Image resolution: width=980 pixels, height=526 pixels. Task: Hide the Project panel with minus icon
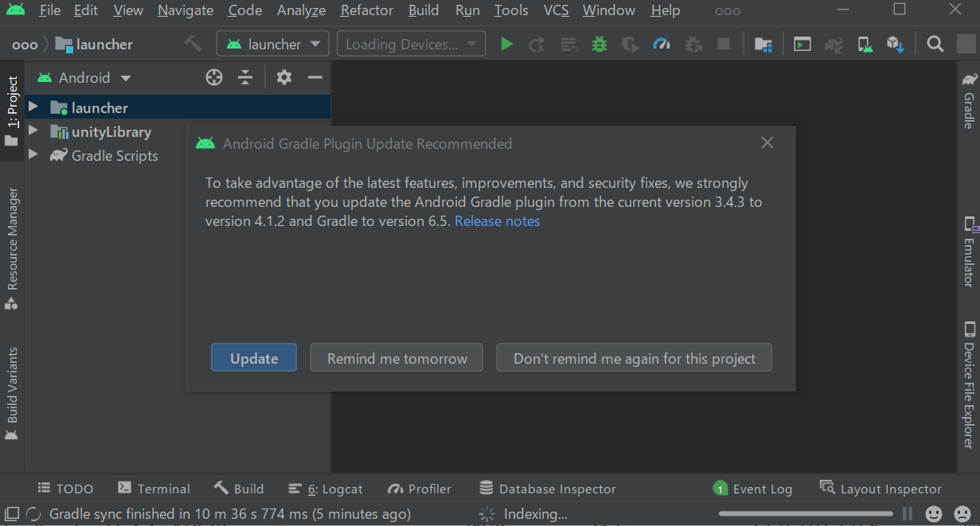[315, 77]
